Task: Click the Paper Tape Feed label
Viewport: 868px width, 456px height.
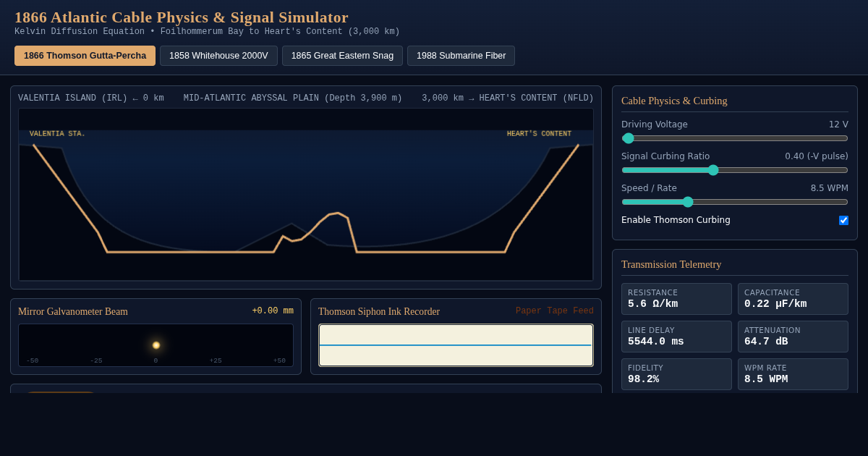Action: pyautogui.click(x=555, y=311)
